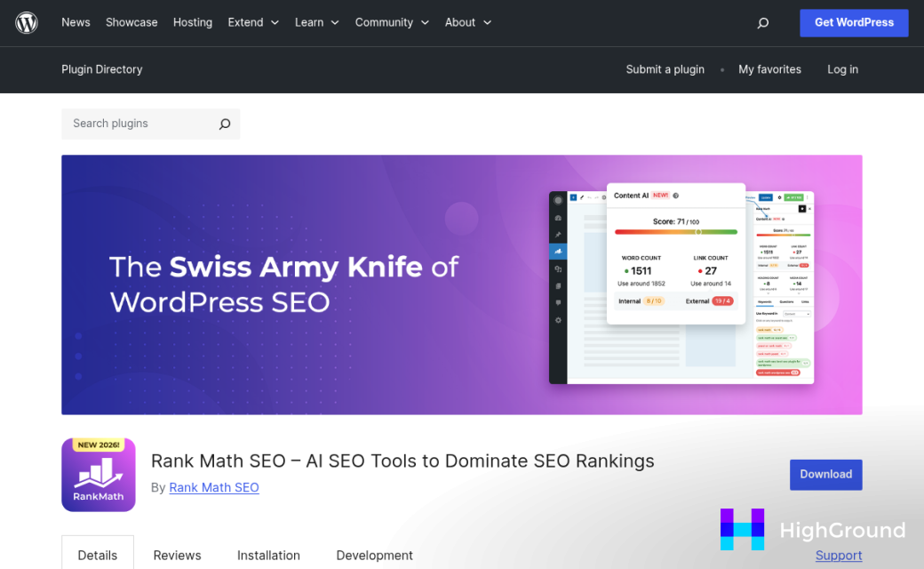Click the RankMath plugin logo icon

click(99, 475)
